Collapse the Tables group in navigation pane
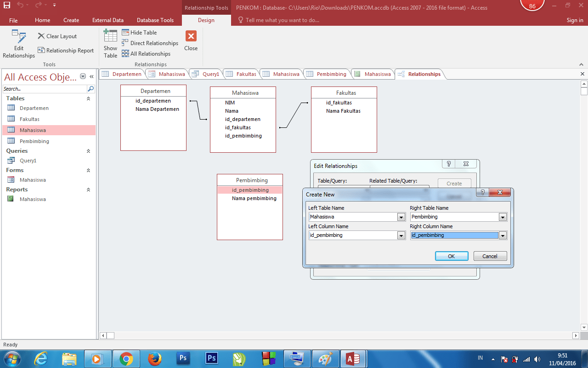 pyautogui.click(x=88, y=98)
